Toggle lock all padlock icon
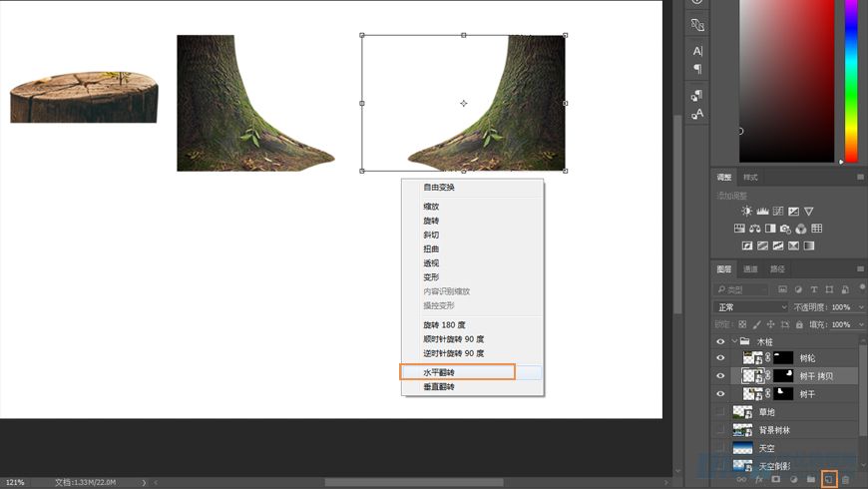The width and height of the screenshot is (868, 489). coord(799,324)
